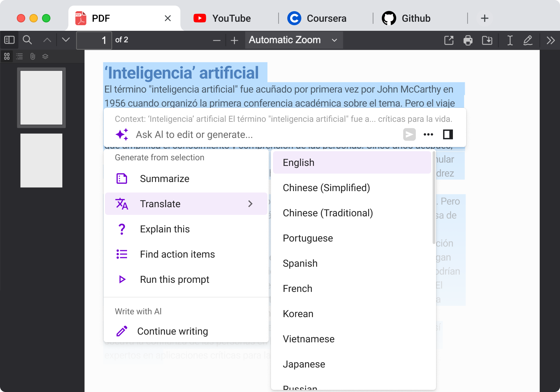
Task: Click the Explain this question mark icon
Action: [x=122, y=229]
